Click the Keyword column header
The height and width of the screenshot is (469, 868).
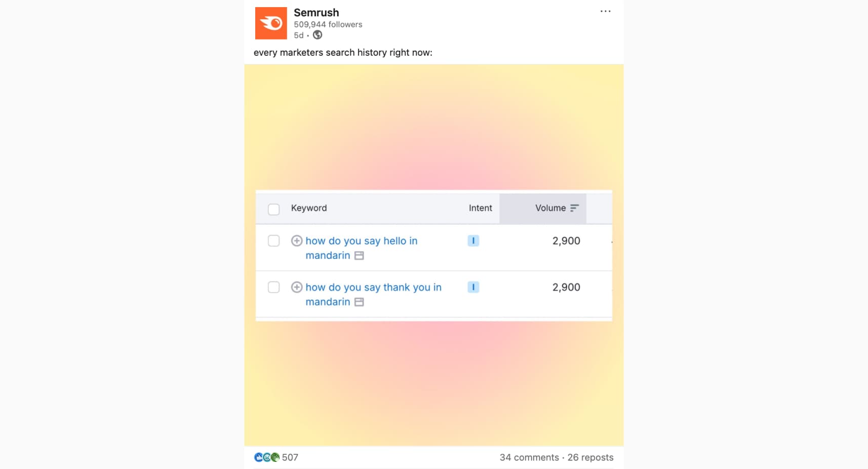tap(309, 208)
